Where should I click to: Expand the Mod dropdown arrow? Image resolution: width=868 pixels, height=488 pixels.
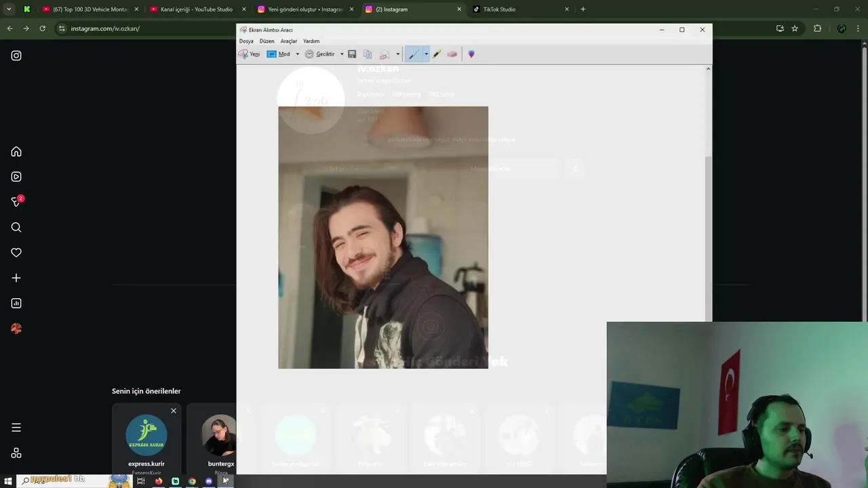297,54
